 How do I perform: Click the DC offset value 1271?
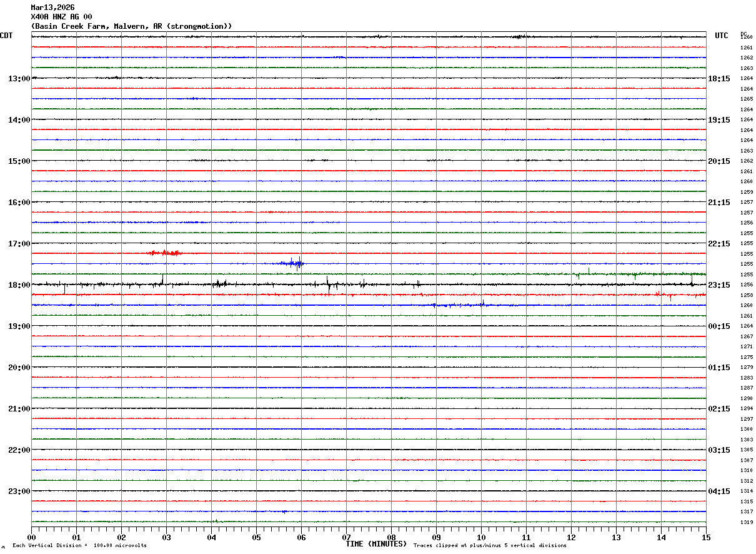746,346
